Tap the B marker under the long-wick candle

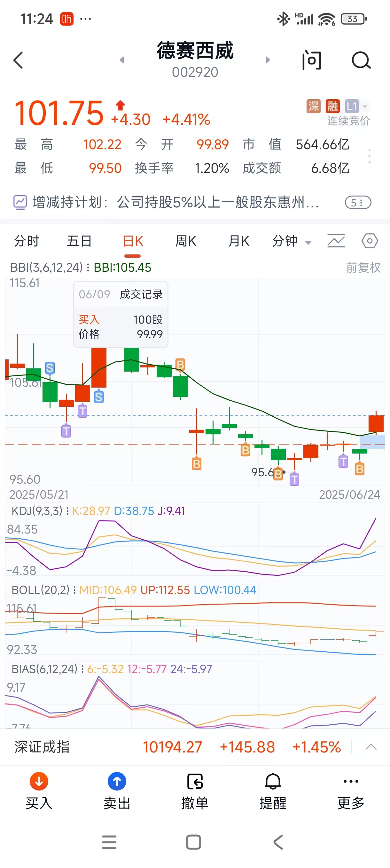tap(197, 464)
